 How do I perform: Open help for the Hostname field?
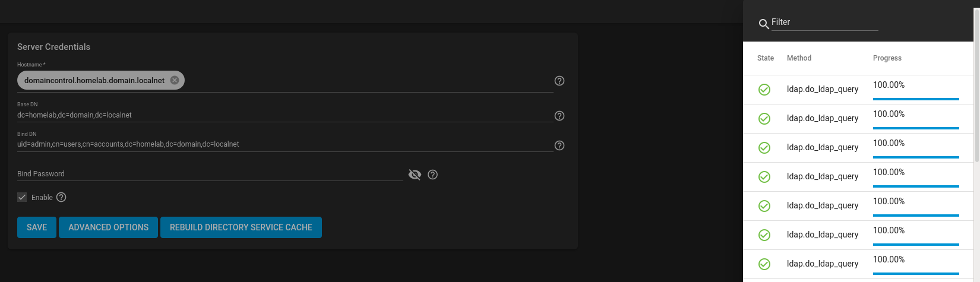pyautogui.click(x=559, y=81)
